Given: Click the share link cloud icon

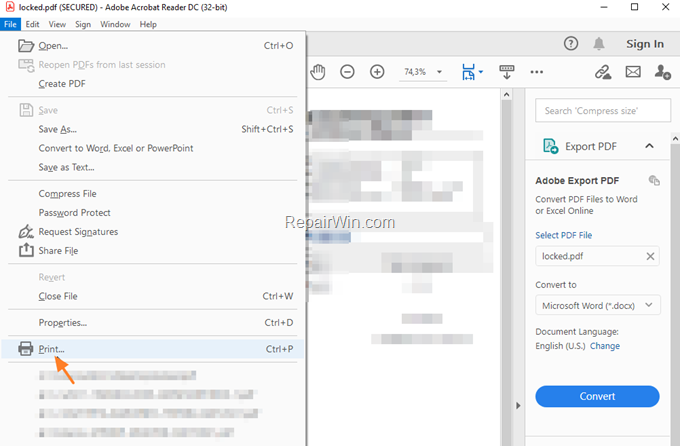Looking at the screenshot, I should click(x=603, y=72).
